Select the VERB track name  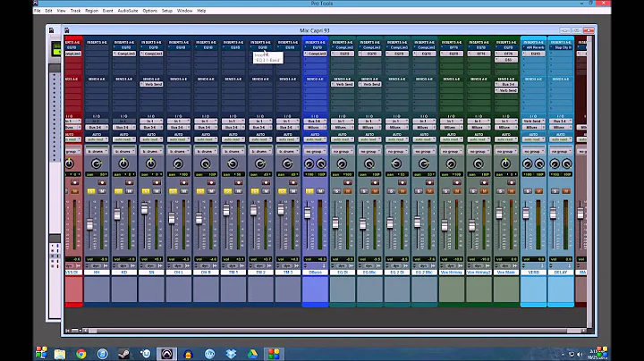533,273
